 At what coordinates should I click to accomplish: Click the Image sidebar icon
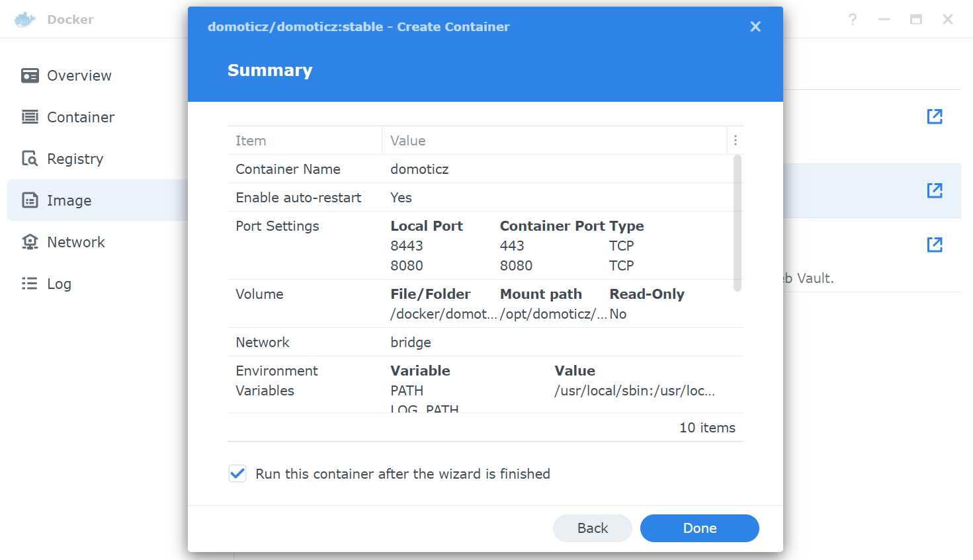30,200
